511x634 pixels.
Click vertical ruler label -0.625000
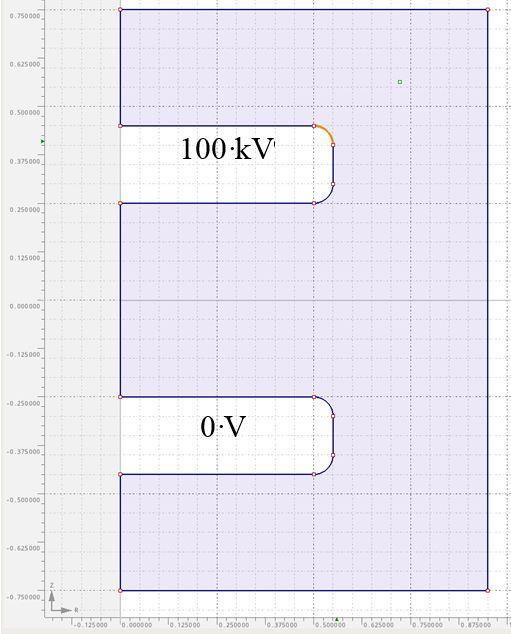point(23,548)
